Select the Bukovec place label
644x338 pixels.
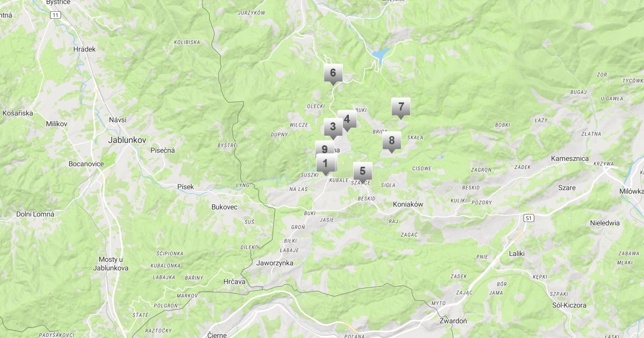[x=224, y=207]
